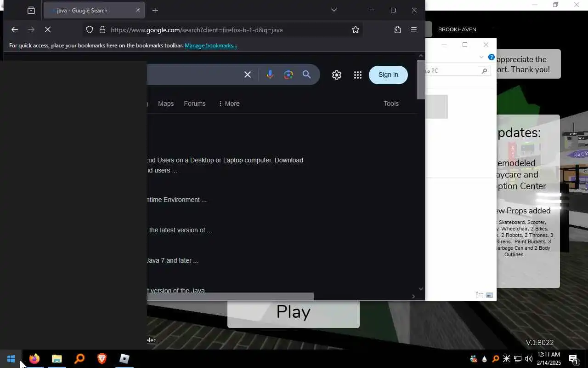Open Firefox View icon left of tab

31,10
